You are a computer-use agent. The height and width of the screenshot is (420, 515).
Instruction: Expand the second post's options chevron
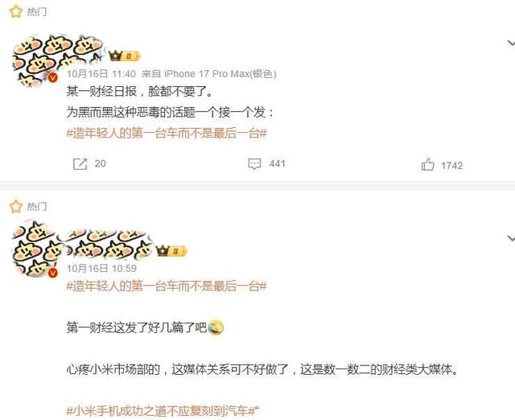coord(511,237)
